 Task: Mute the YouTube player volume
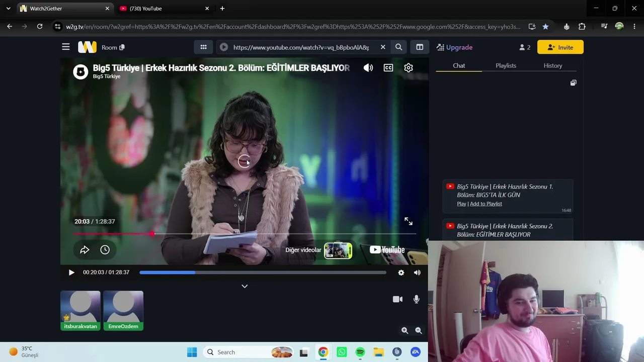[x=368, y=68]
